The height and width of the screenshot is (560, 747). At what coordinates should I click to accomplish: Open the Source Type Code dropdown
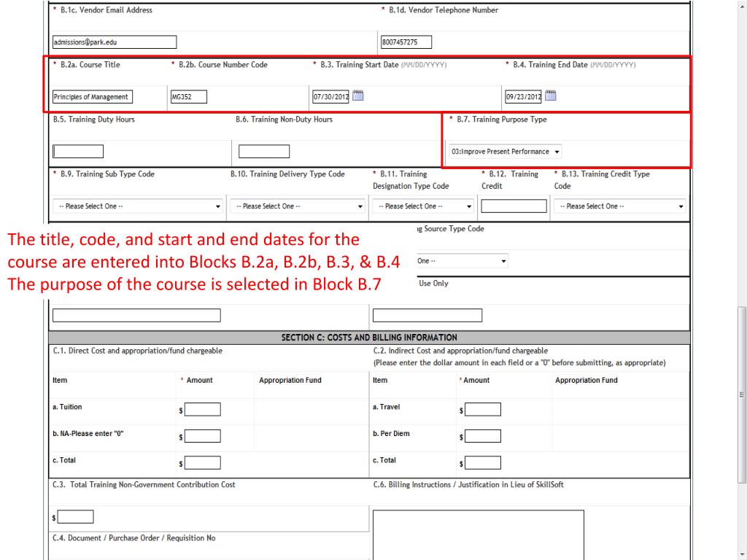pyautogui.click(x=462, y=261)
